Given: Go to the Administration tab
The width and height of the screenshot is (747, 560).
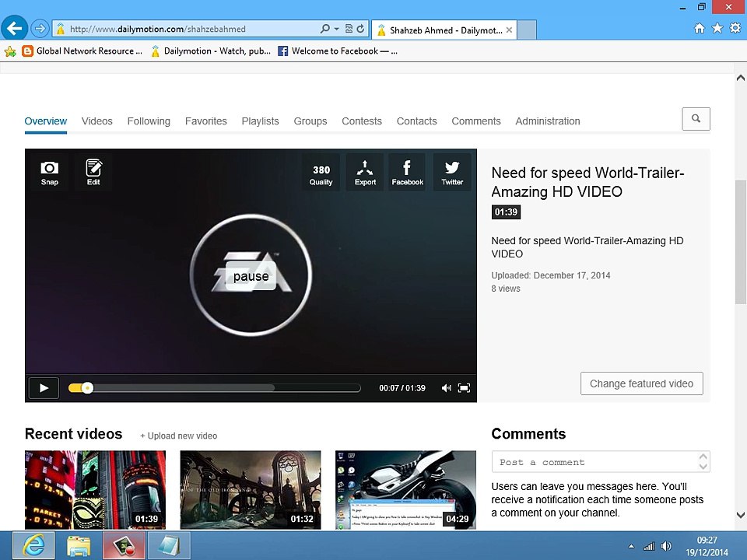Looking at the screenshot, I should coord(548,121).
